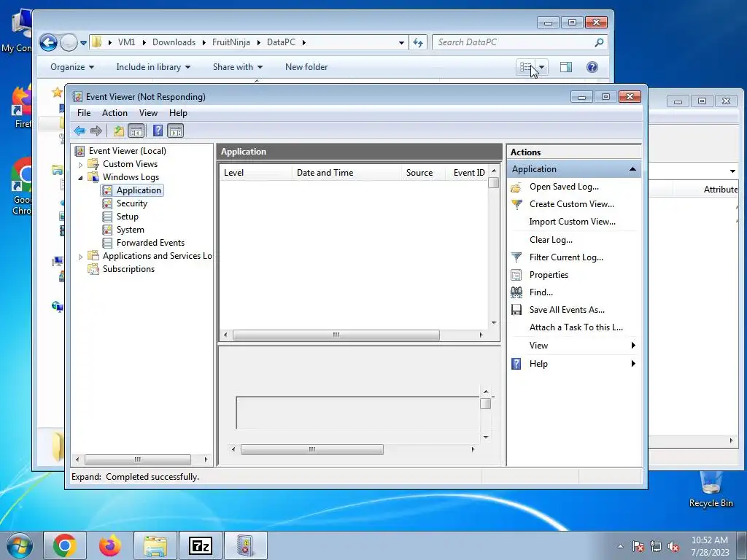
Task: Click Explorer's refresh button
Action: click(x=418, y=43)
